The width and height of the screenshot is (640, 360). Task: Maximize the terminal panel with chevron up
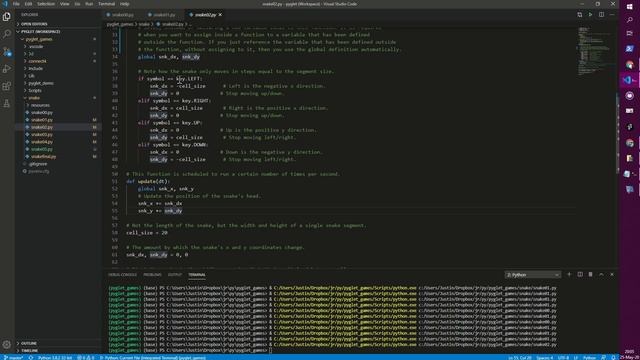point(601,275)
